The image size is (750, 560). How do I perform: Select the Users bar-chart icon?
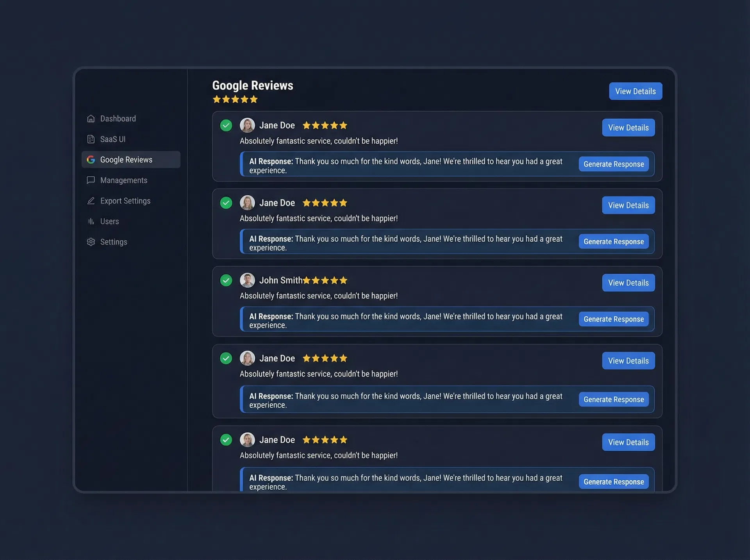click(x=91, y=221)
